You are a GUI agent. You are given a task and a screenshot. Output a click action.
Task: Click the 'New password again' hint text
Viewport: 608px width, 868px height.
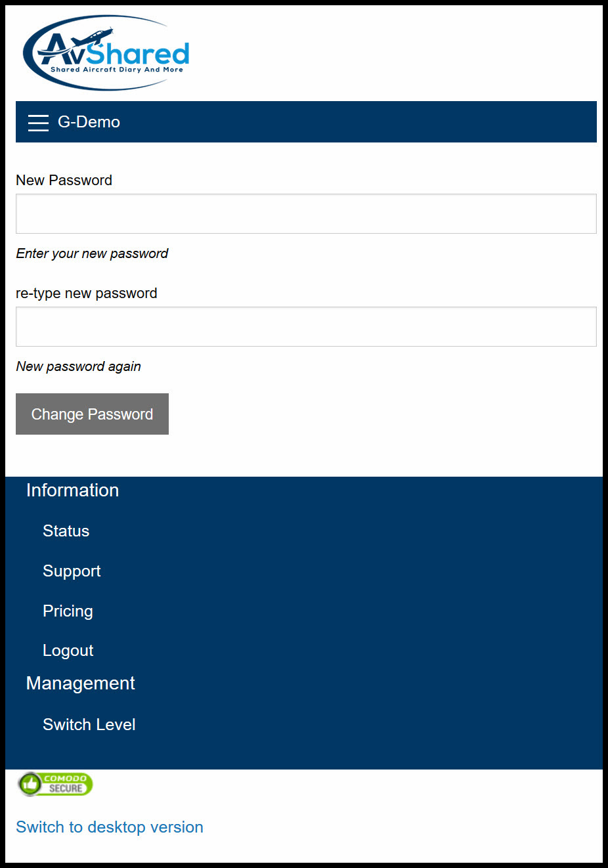79,366
